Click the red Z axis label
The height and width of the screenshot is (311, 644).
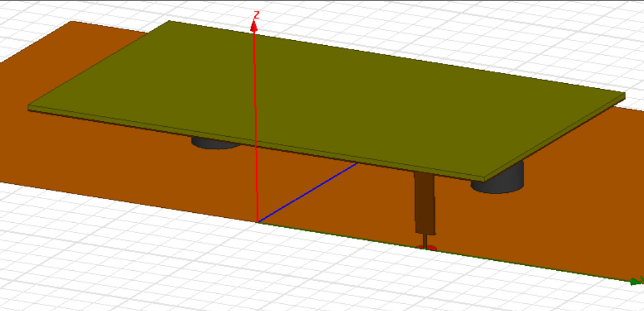tap(257, 15)
